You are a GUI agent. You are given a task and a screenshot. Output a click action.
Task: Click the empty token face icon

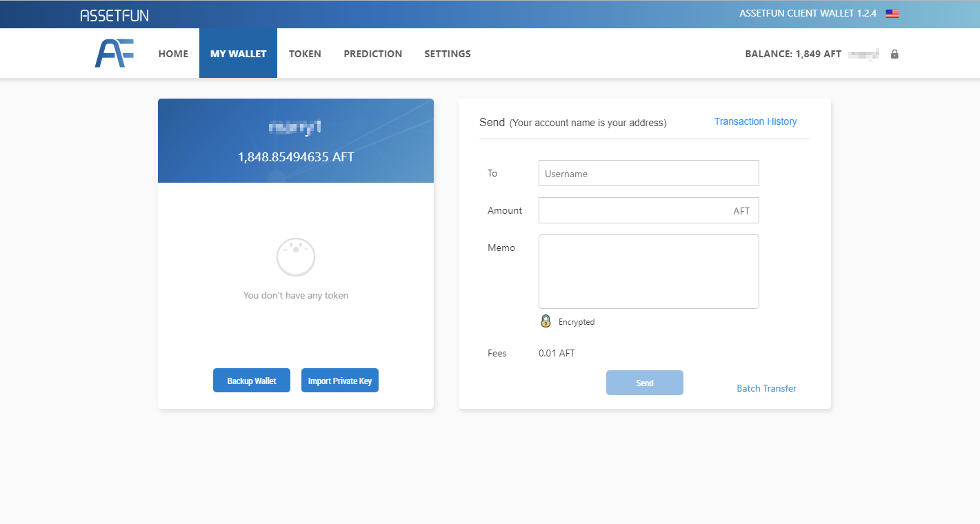click(x=296, y=257)
